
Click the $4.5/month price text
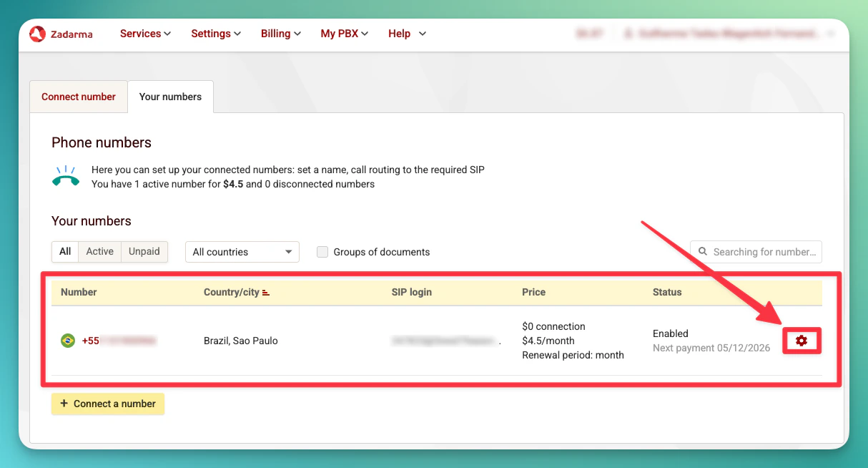(548, 341)
